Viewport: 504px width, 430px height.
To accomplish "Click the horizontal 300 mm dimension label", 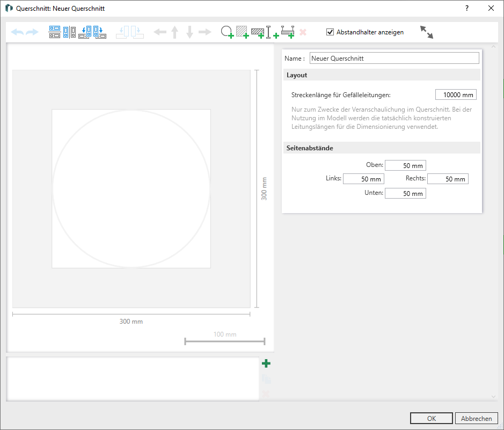I will coord(131,322).
